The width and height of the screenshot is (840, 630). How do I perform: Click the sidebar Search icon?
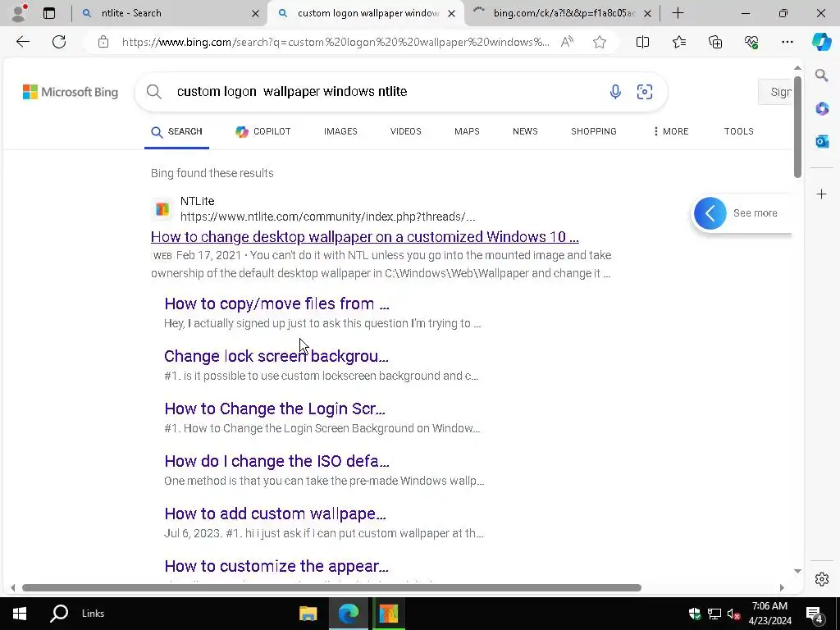click(822, 75)
